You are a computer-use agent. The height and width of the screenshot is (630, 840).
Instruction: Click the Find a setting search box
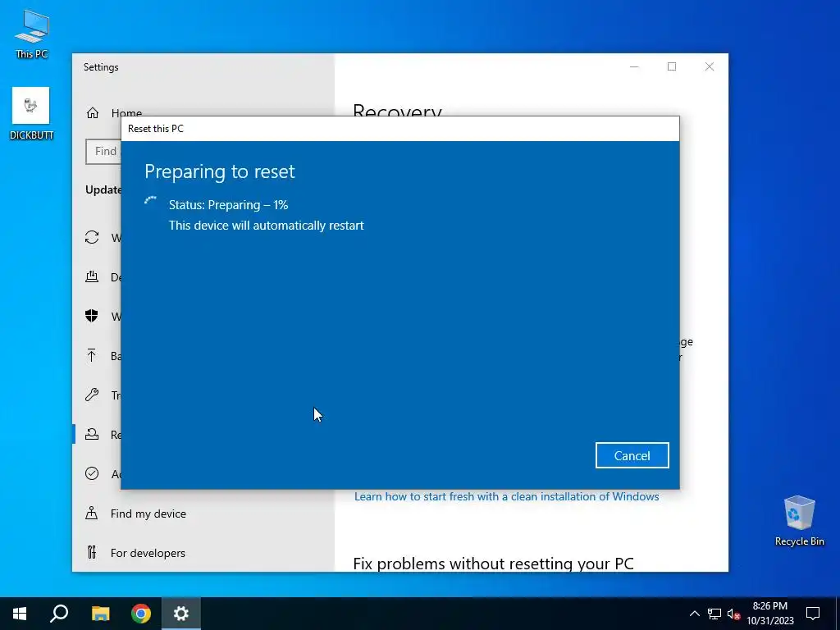pos(104,152)
